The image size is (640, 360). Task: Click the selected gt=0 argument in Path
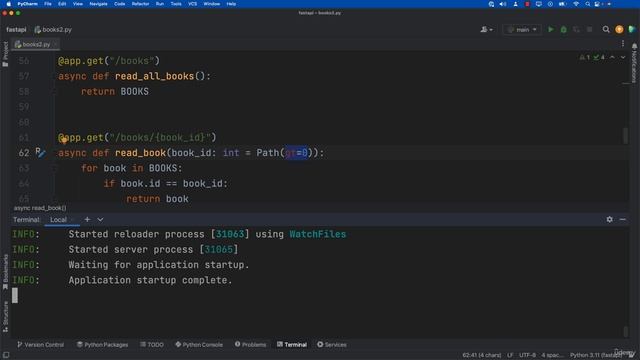[x=296, y=153]
